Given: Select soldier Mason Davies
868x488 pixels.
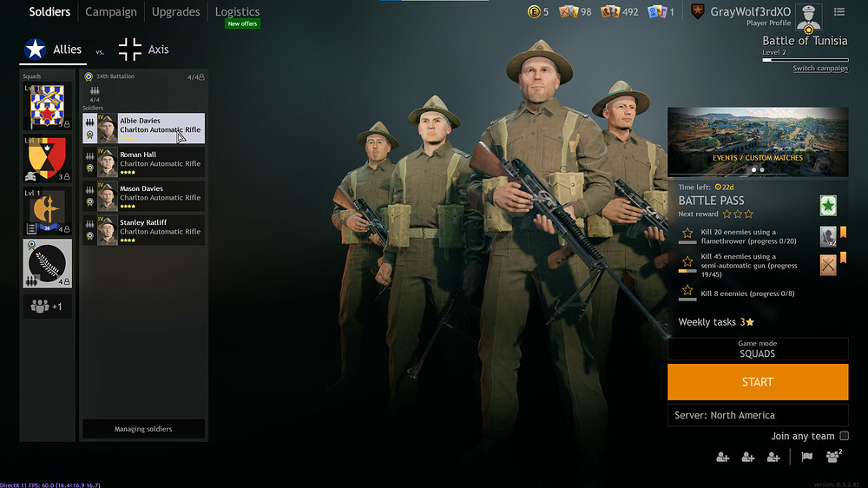Looking at the screenshot, I should 143,196.
